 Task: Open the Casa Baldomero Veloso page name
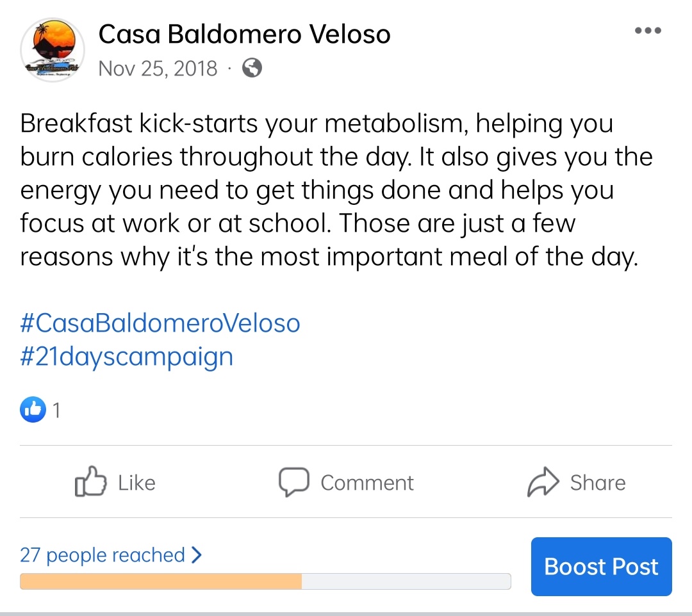tap(244, 35)
